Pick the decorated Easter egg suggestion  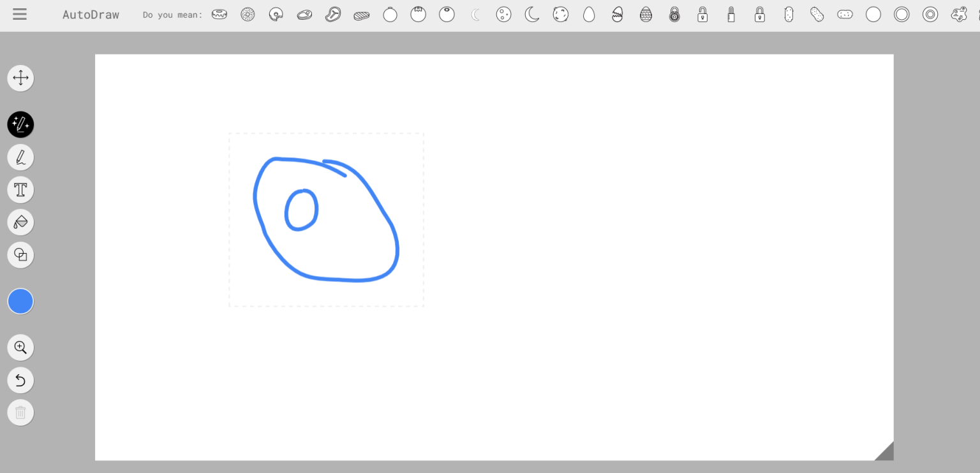(646, 14)
